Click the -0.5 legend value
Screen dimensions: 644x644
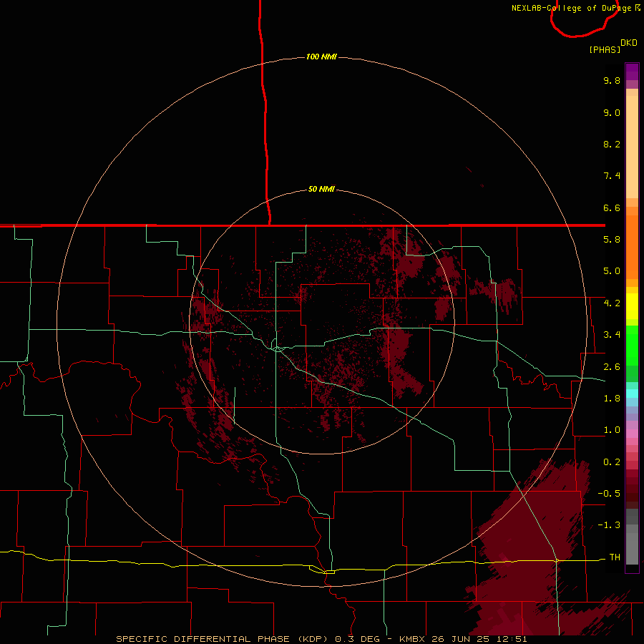coord(609,494)
